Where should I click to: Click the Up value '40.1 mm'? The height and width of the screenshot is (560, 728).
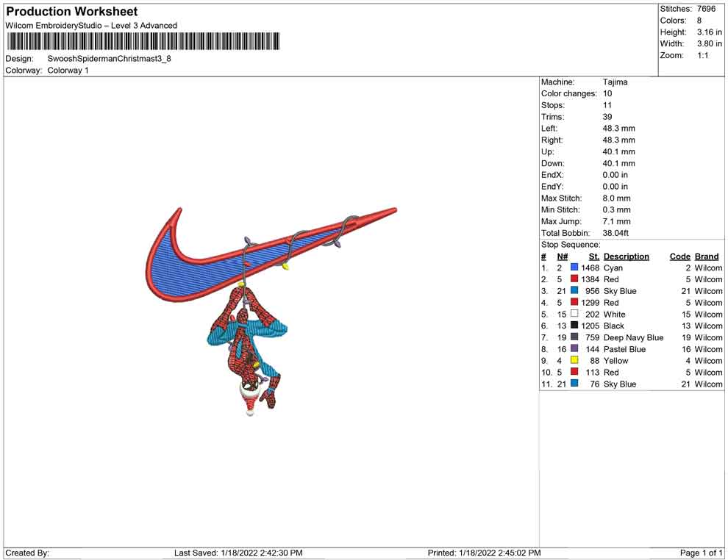[619, 151]
